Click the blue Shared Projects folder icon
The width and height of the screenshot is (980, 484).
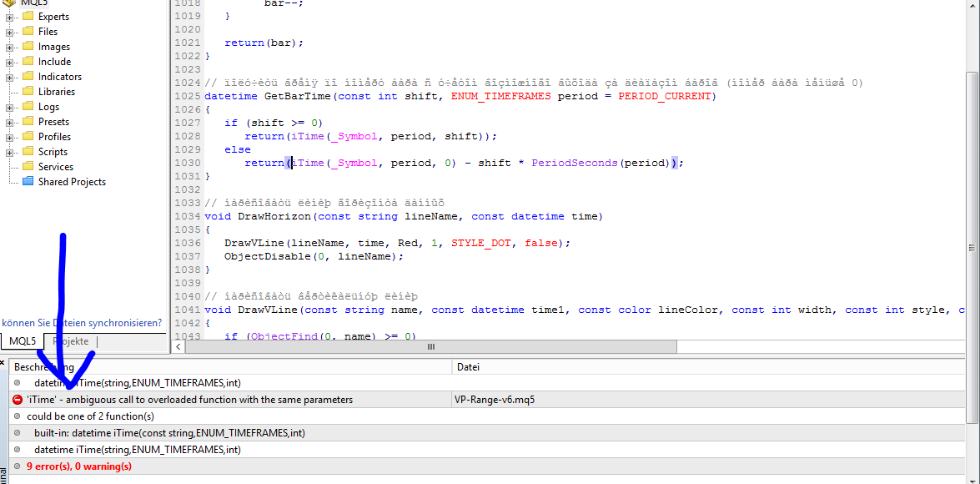pos(28,182)
